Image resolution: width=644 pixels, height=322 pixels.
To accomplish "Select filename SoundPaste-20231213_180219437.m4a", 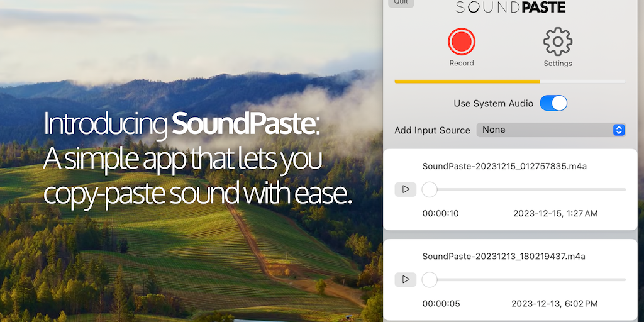I will pyautogui.click(x=504, y=257).
